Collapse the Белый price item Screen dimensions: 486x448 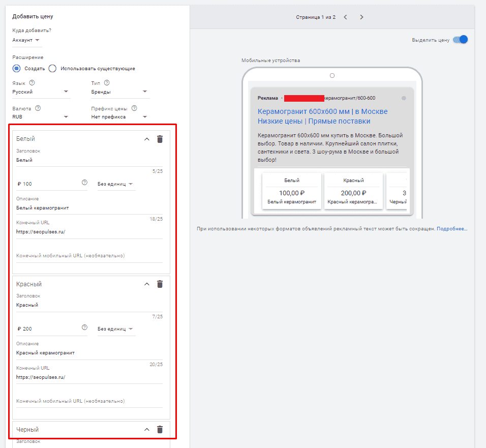pyautogui.click(x=147, y=139)
